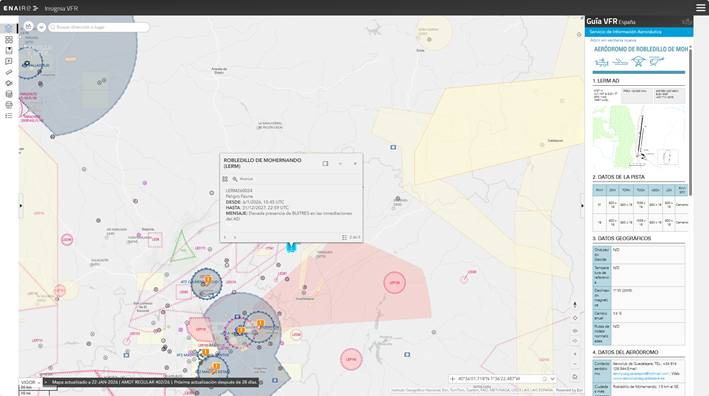Screen dimensions: 709x396
Task: Collapse the left panel with side arrow handle
Action: coord(21,206)
